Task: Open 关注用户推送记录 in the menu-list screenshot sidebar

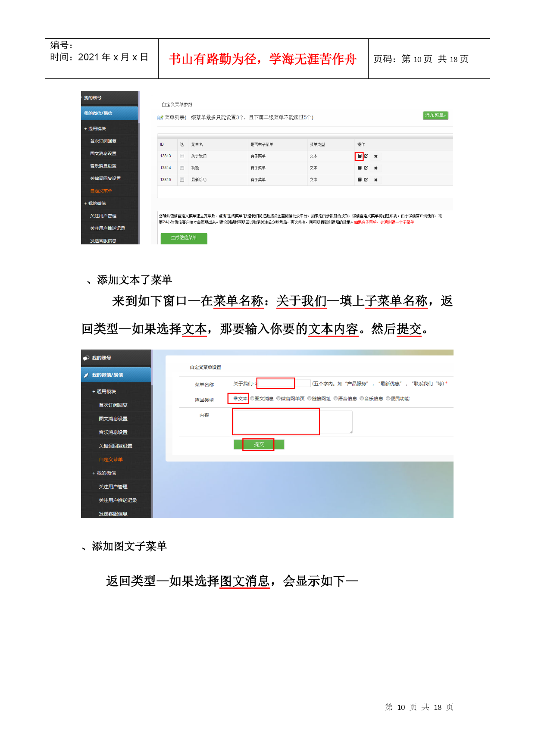Action: (107, 228)
